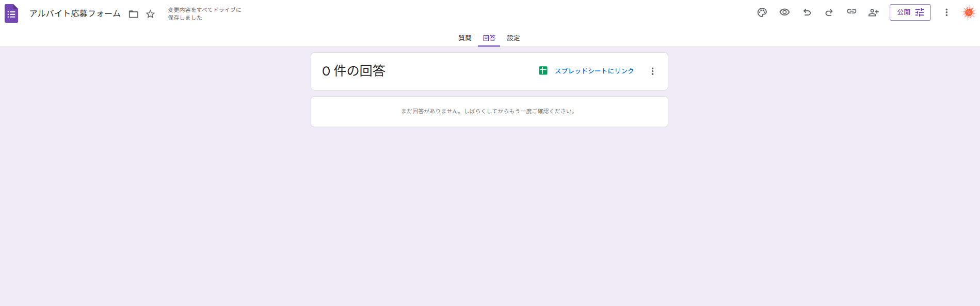Click the move to folder icon
This screenshot has width=980, height=306.
click(134, 14)
